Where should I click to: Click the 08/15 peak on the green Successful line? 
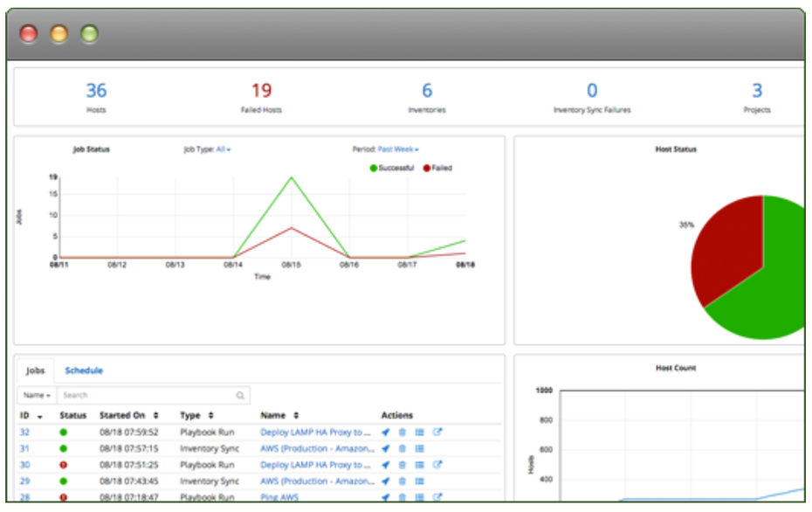(x=292, y=177)
